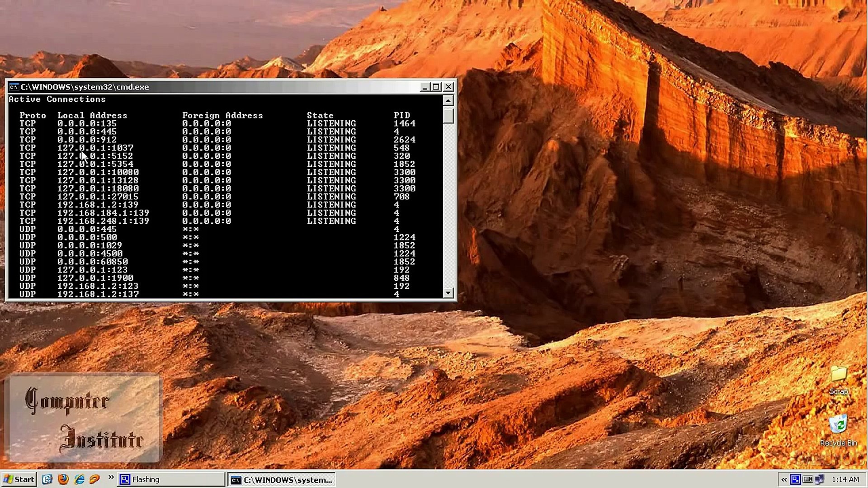Click the taskbar clock showing 1:14 AM
Viewport: 868px width, 488px height.
(x=845, y=479)
